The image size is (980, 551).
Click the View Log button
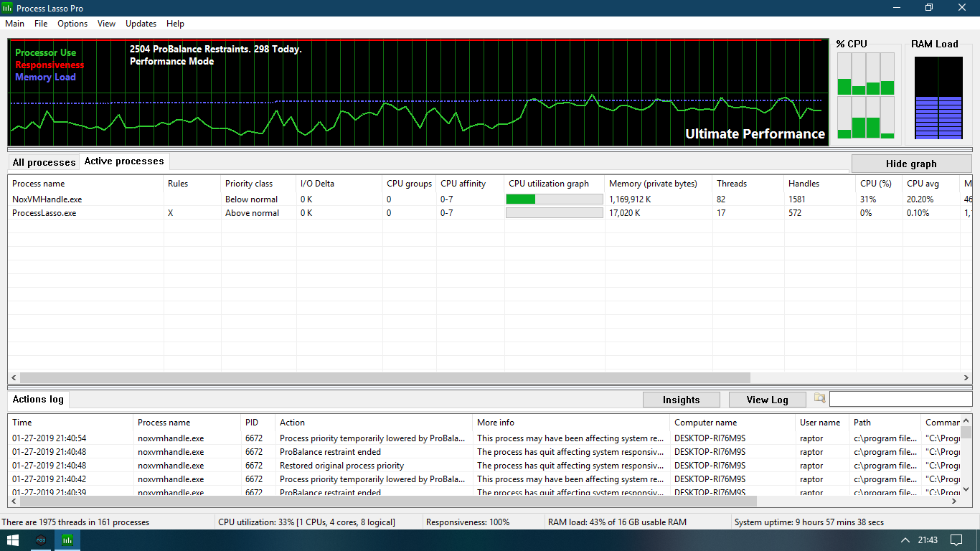point(767,400)
